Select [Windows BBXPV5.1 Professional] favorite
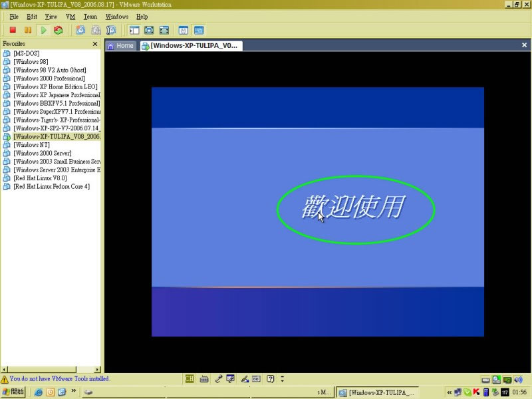Viewport: 532px width, 399px height. tap(57, 104)
